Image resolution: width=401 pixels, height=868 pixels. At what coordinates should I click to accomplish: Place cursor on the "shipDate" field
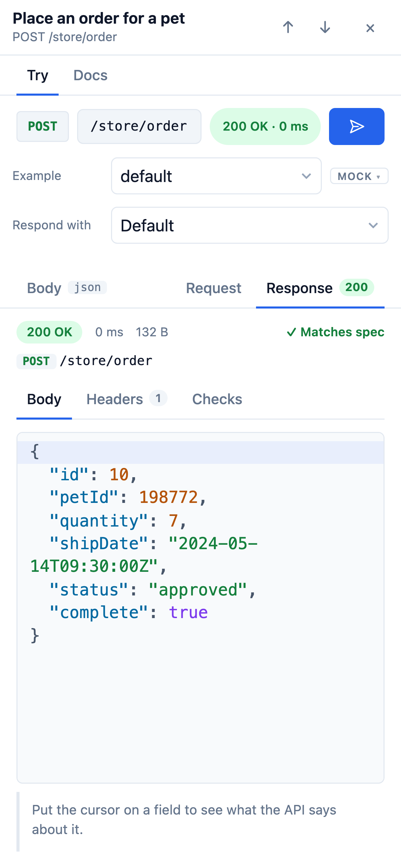(x=99, y=544)
